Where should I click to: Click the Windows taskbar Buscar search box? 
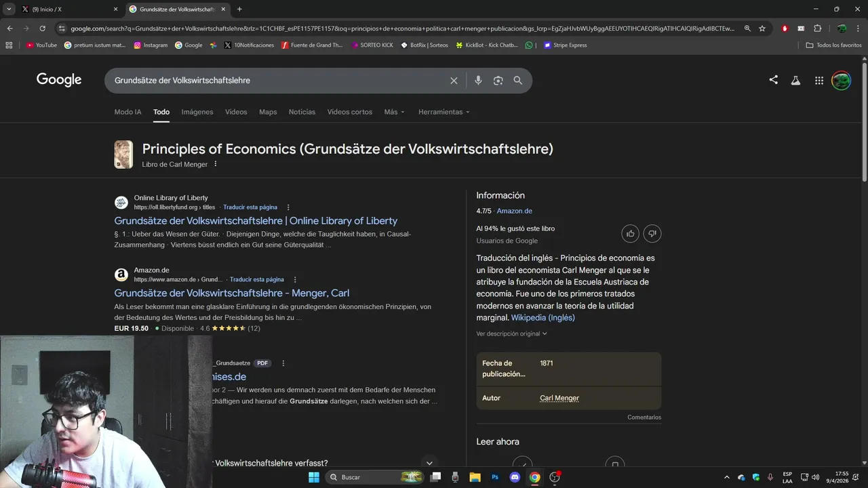[x=375, y=477]
